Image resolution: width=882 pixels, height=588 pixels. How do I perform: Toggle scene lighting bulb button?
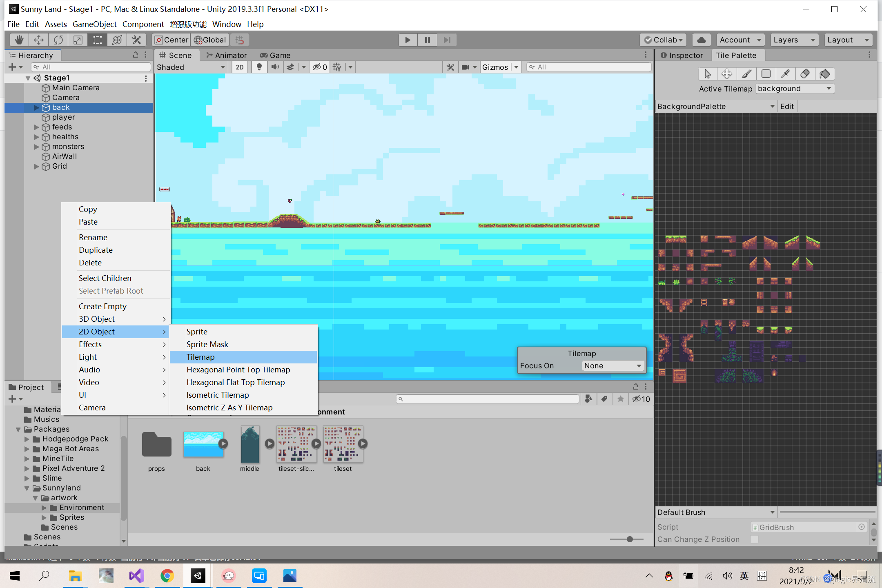tap(259, 67)
